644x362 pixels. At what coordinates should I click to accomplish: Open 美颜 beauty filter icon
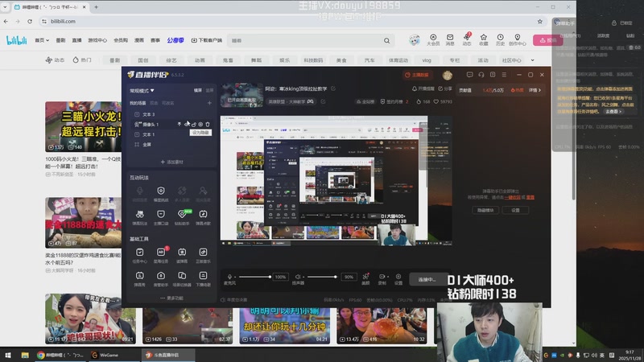click(365, 278)
